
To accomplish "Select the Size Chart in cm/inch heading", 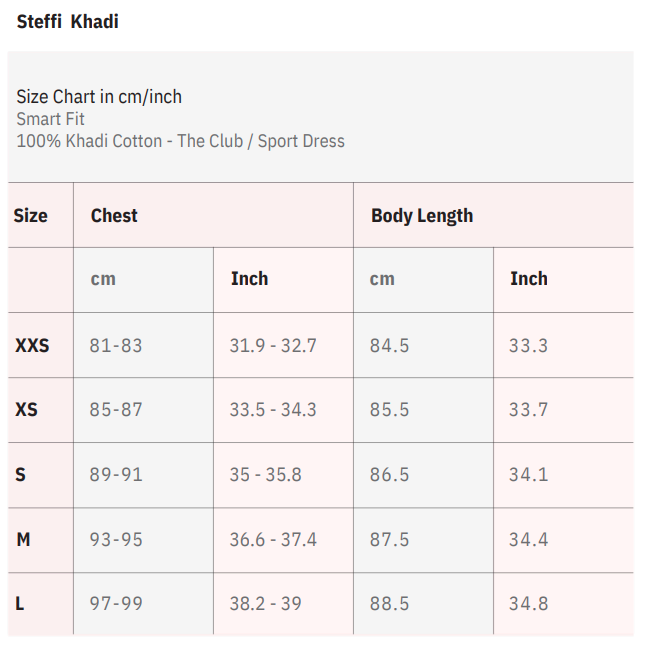I will [99, 97].
